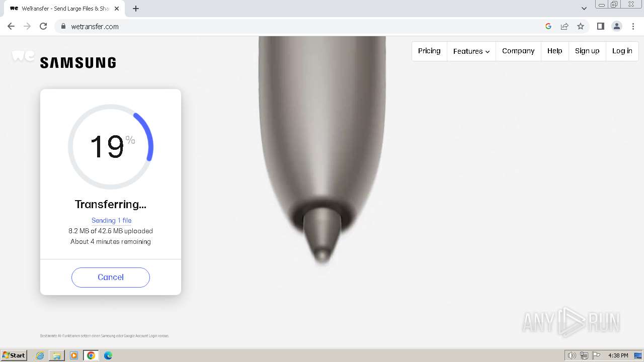Expand the Features menu
The height and width of the screenshot is (362, 644).
pos(471,51)
